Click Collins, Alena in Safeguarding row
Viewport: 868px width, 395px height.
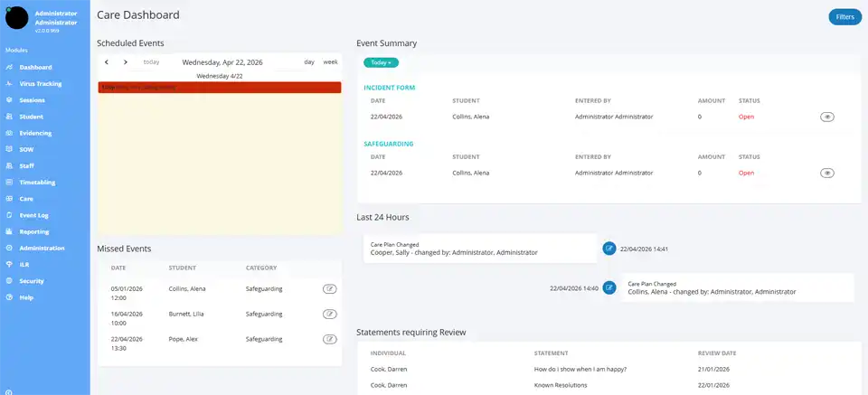470,174
